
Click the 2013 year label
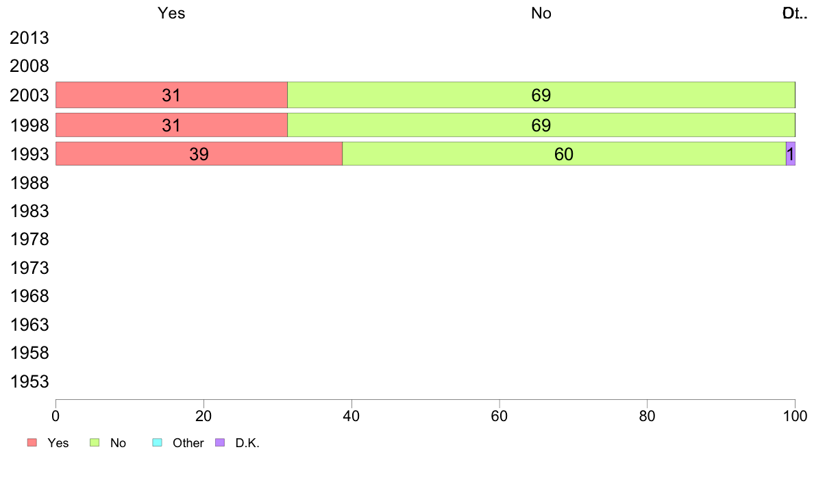(29, 38)
